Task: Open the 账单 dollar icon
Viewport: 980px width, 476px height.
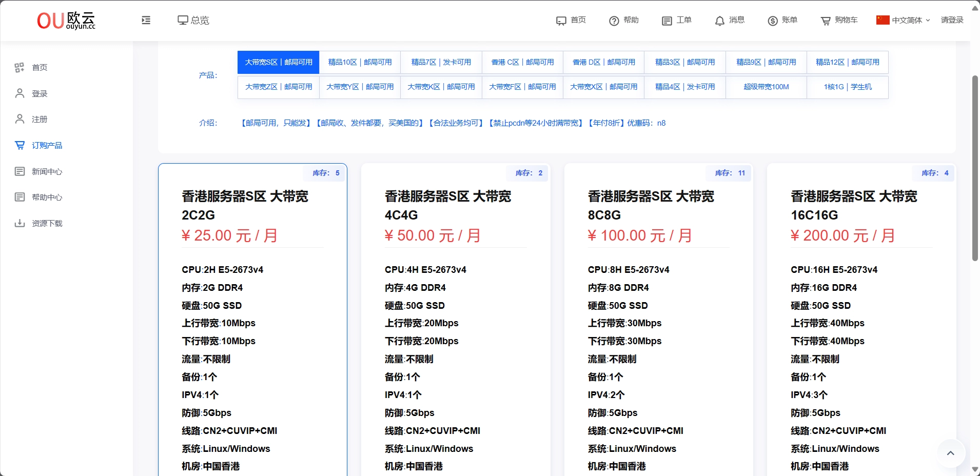Action: 773,21
